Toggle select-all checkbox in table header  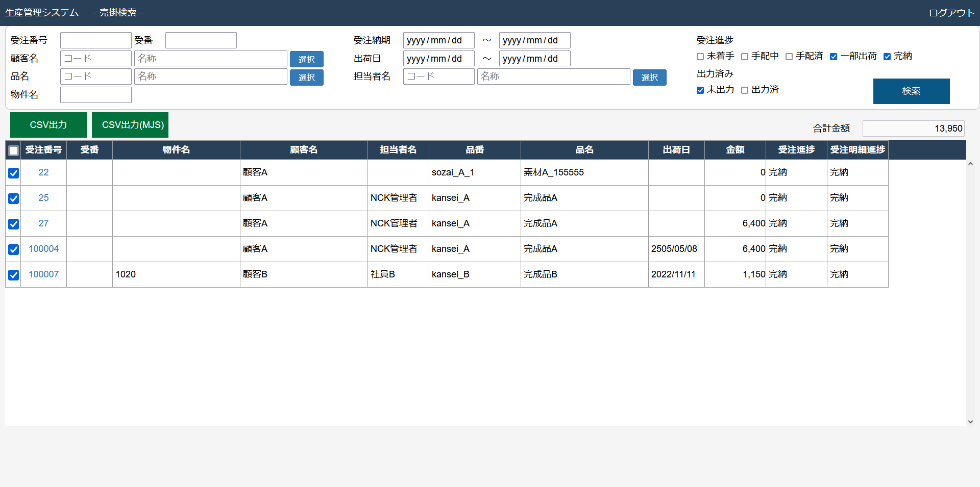pos(14,150)
